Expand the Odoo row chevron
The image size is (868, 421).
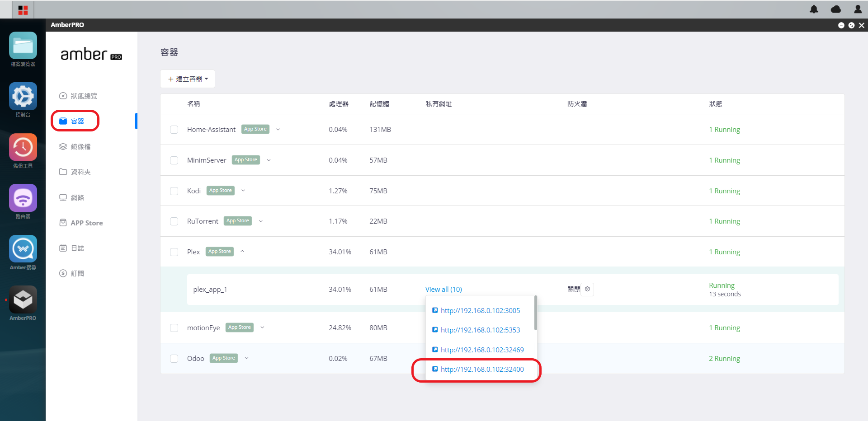pyautogui.click(x=247, y=358)
